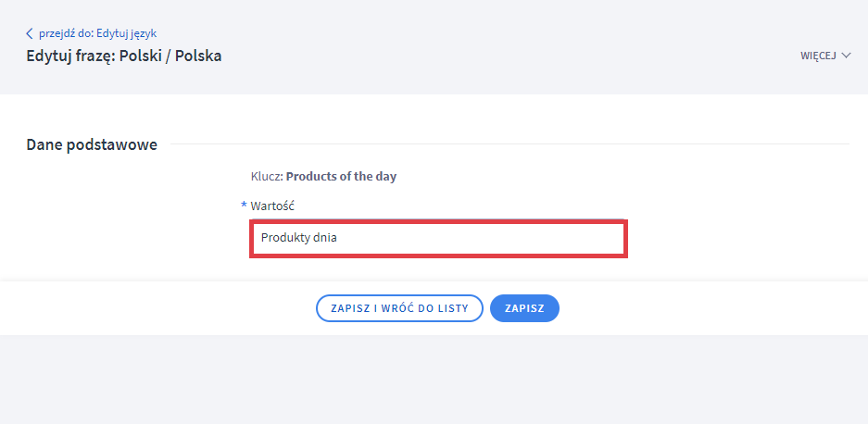The height and width of the screenshot is (424, 868).
Task: Focus the Wartość input field
Action: [x=438, y=238]
